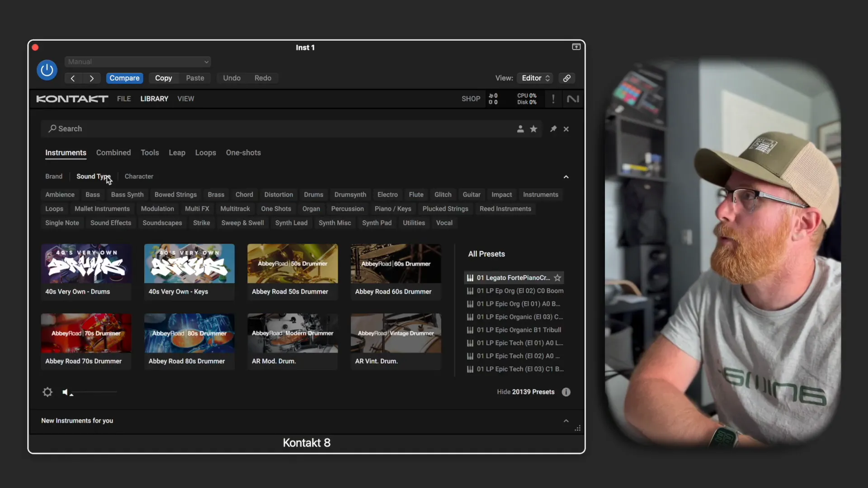Select the Brand filter category
This screenshot has height=488, width=868.
54,177
